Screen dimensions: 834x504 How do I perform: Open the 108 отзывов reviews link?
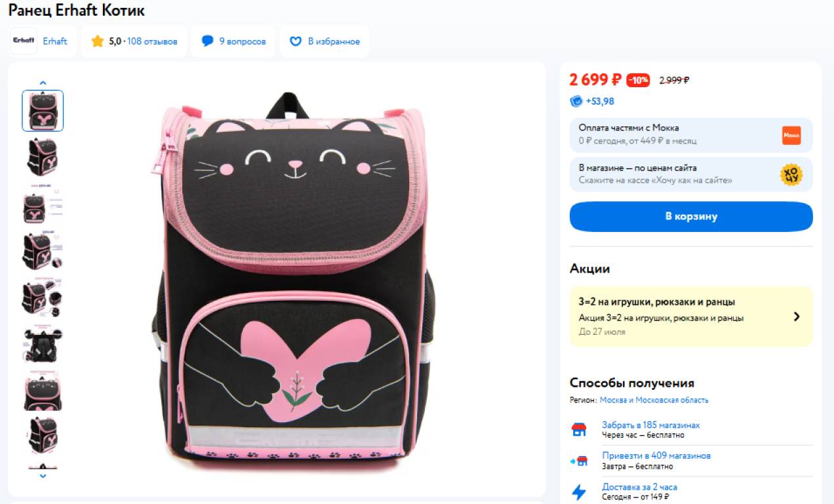pyautogui.click(x=152, y=41)
